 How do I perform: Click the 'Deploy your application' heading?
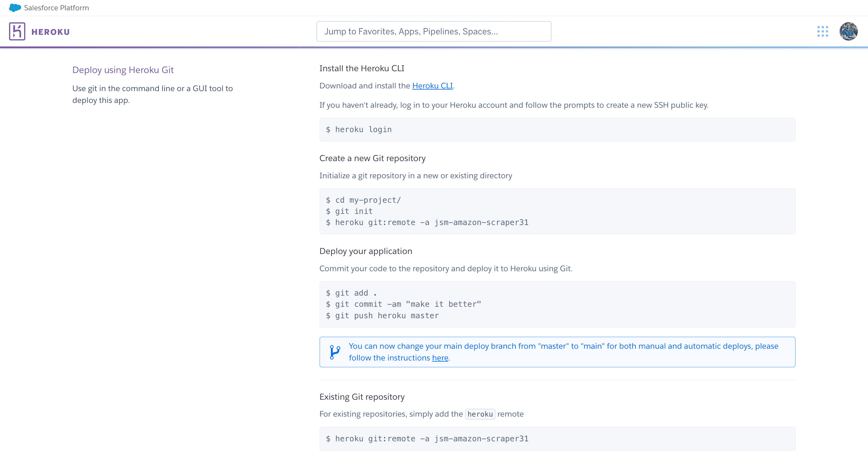366,251
